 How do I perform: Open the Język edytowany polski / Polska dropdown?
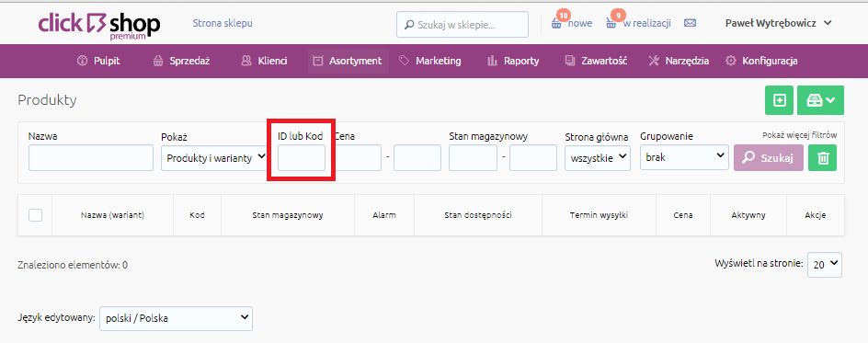(176, 319)
